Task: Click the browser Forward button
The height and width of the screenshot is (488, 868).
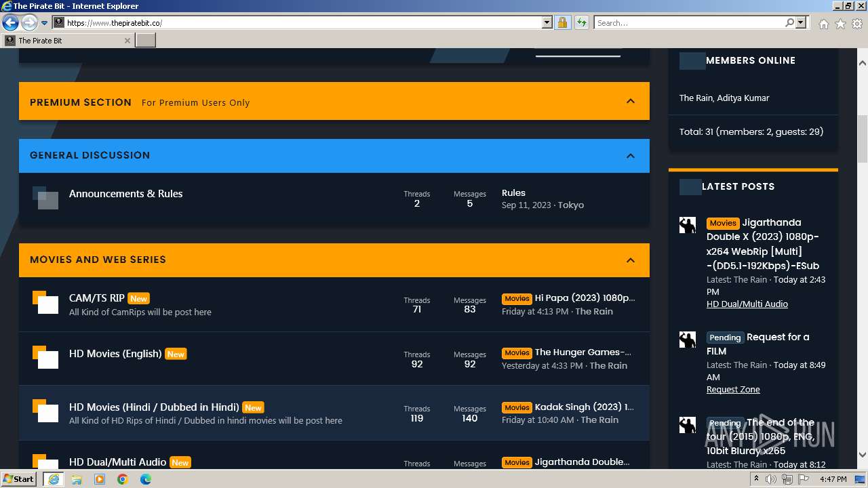Action: click(x=29, y=23)
